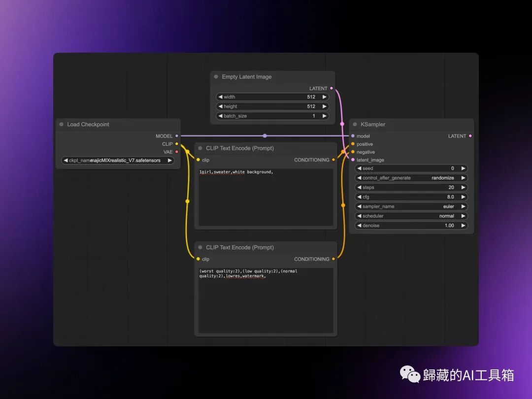Click the LATENT output port on KSampler

(470, 136)
